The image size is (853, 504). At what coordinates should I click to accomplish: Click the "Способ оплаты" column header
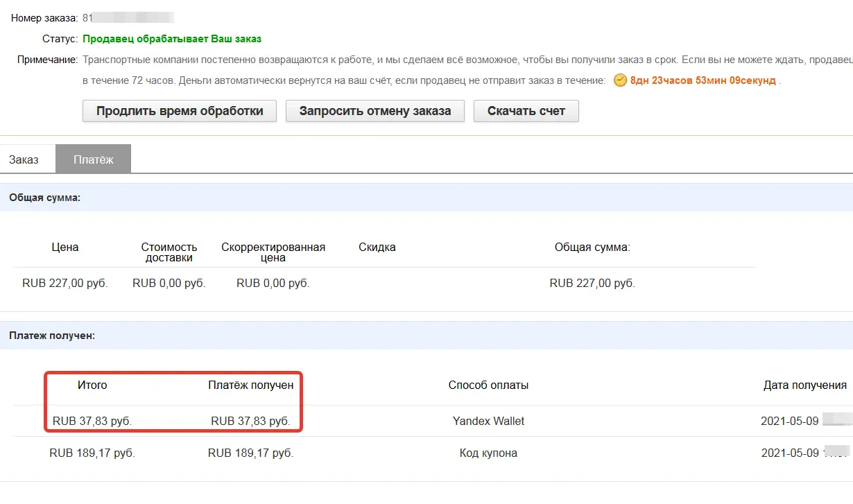[x=488, y=385]
